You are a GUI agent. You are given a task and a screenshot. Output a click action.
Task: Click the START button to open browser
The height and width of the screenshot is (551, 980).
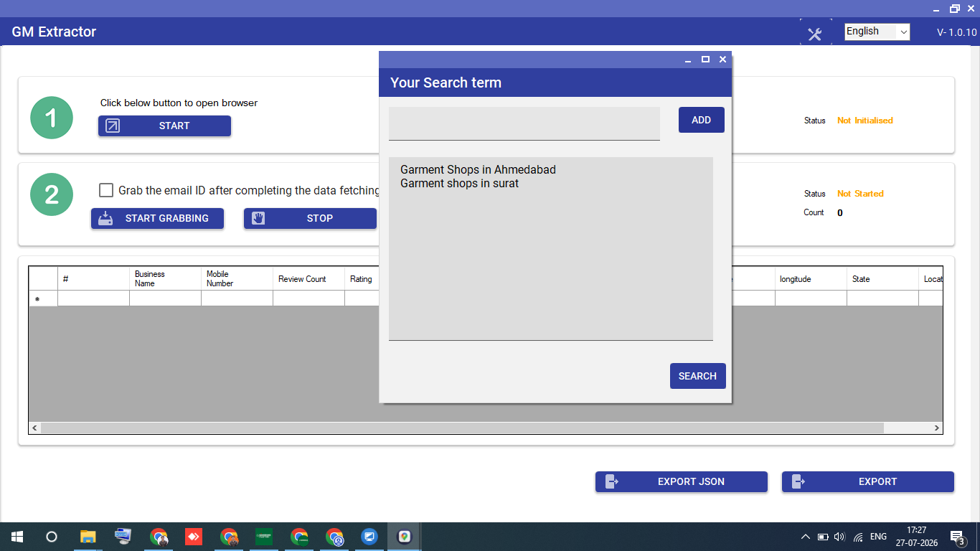(164, 126)
